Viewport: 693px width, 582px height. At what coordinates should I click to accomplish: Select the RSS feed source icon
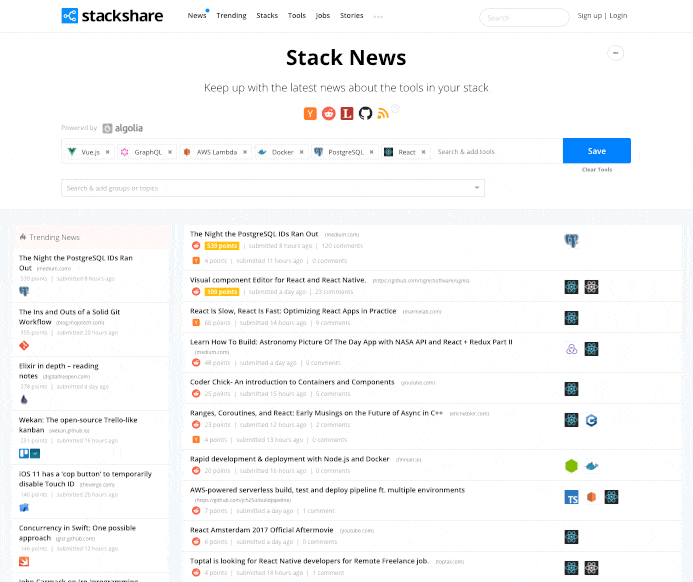(383, 114)
